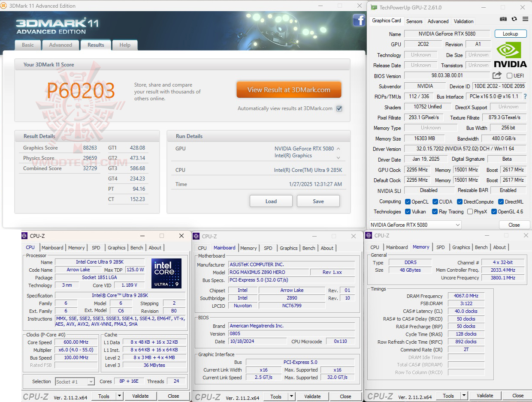Viewport: 532px width, 402px height.
Task: Click Close in CPU-Z Mainboard window
Action: (x=345, y=396)
